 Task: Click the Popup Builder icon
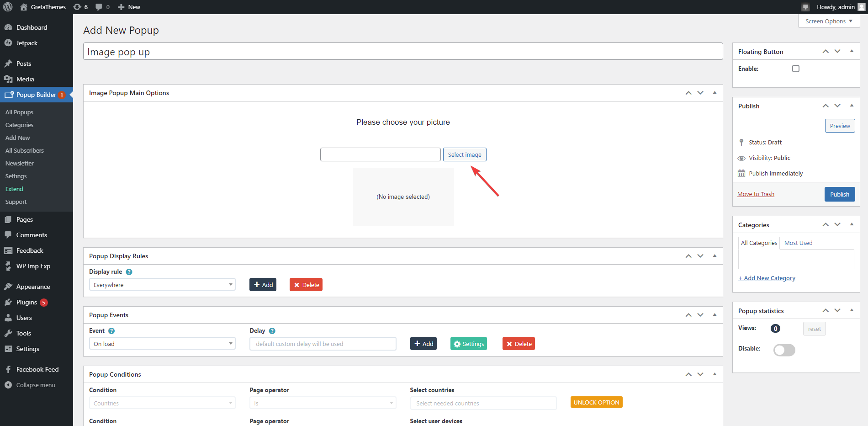click(9, 95)
